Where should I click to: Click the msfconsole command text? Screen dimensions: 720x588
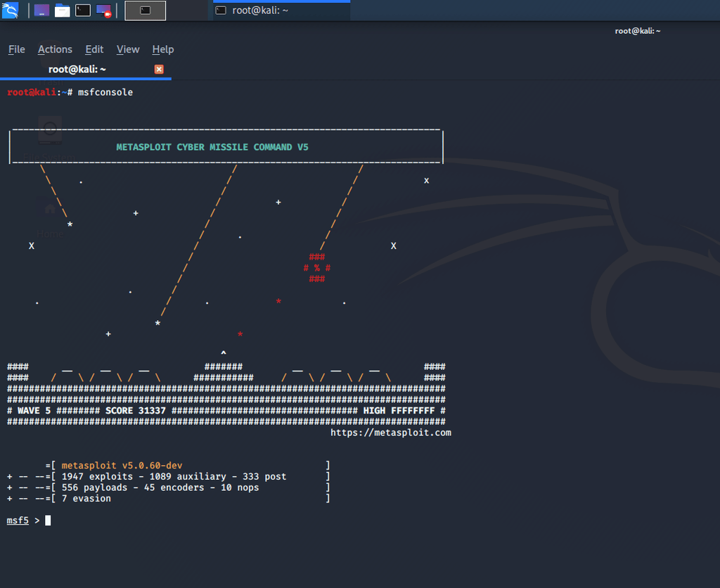coord(105,91)
